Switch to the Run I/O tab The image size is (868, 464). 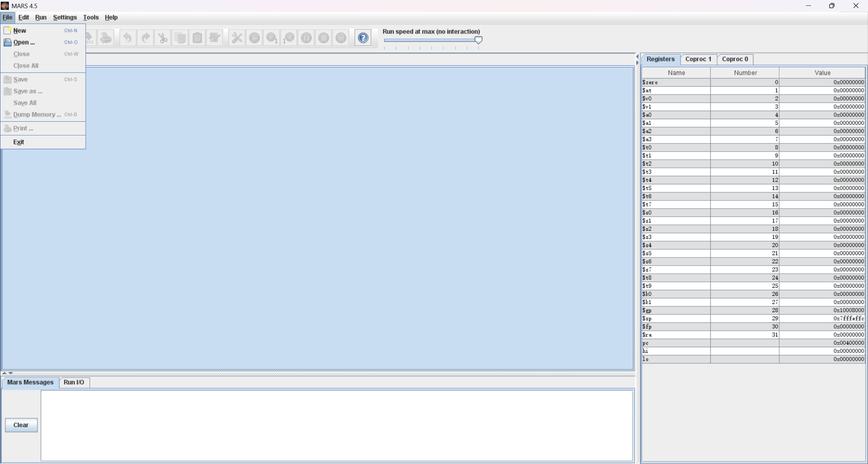point(74,382)
